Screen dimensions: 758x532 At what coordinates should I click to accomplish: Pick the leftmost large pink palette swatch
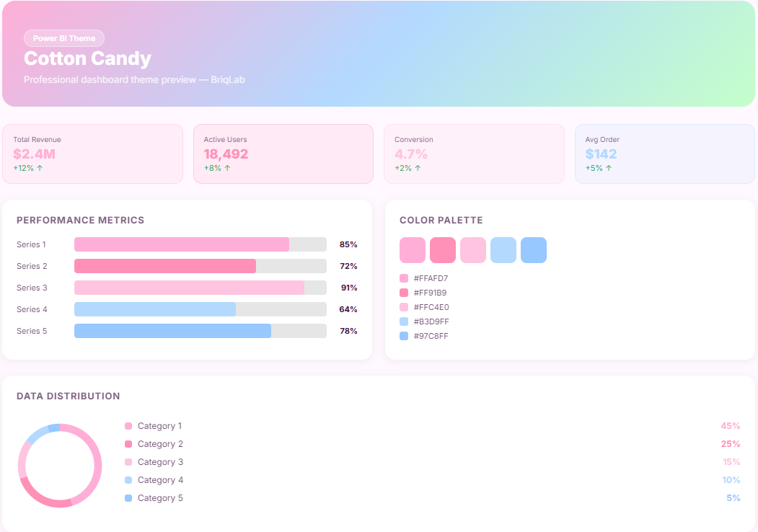click(x=413, y=250)
